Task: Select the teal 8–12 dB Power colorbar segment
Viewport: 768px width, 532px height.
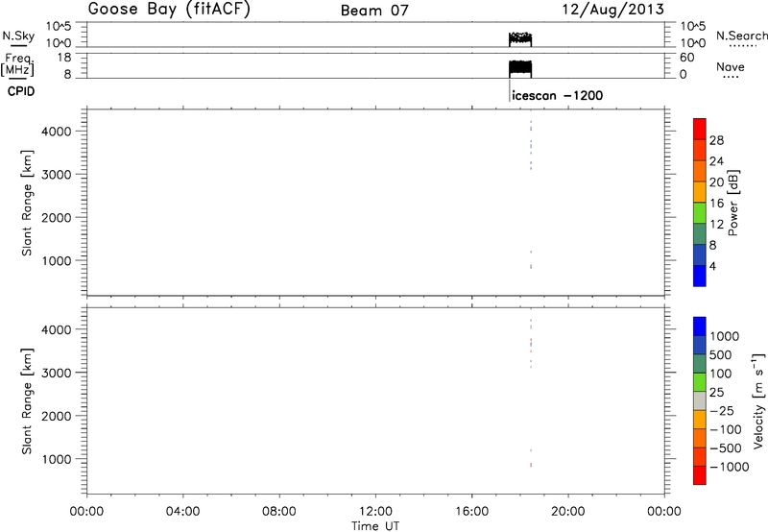Action: tap(700, 233)
